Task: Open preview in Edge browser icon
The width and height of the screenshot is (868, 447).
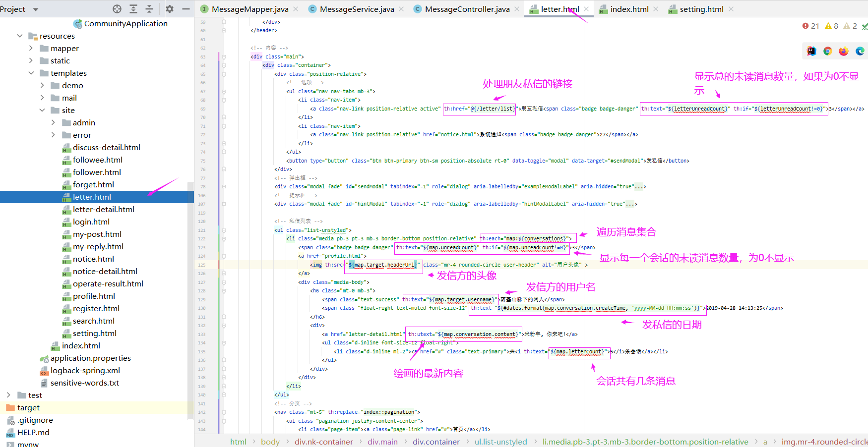Action: 860,51
